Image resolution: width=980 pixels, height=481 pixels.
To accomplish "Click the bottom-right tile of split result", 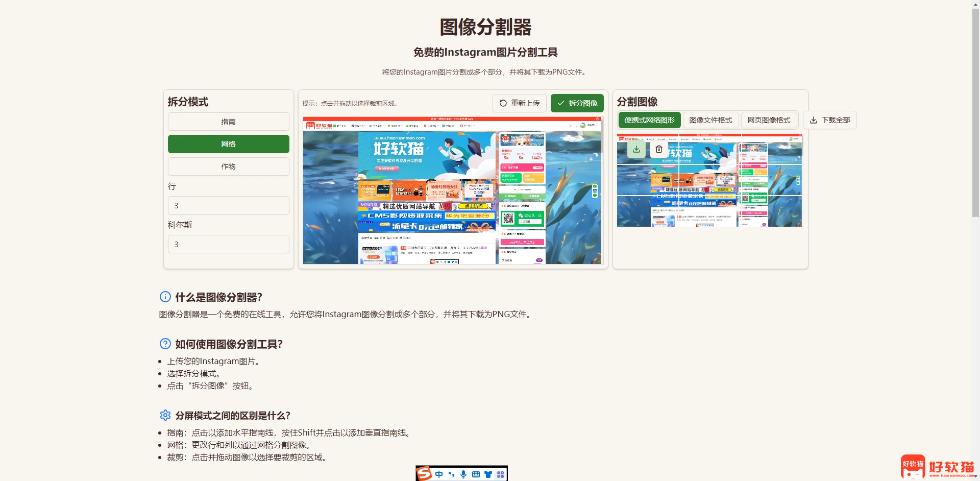I will (x=772, y=211).
